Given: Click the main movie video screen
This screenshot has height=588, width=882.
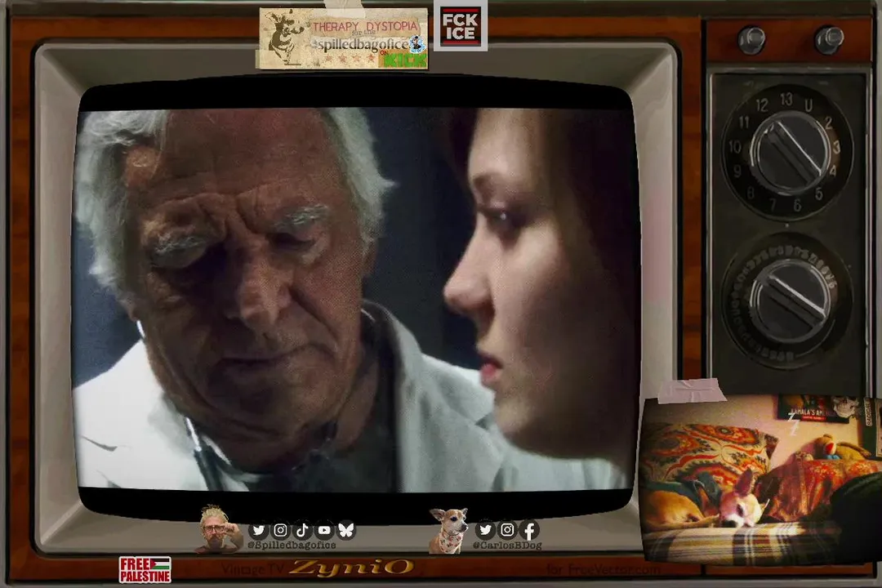Looking at the screenshot, I should click(355, 298).
